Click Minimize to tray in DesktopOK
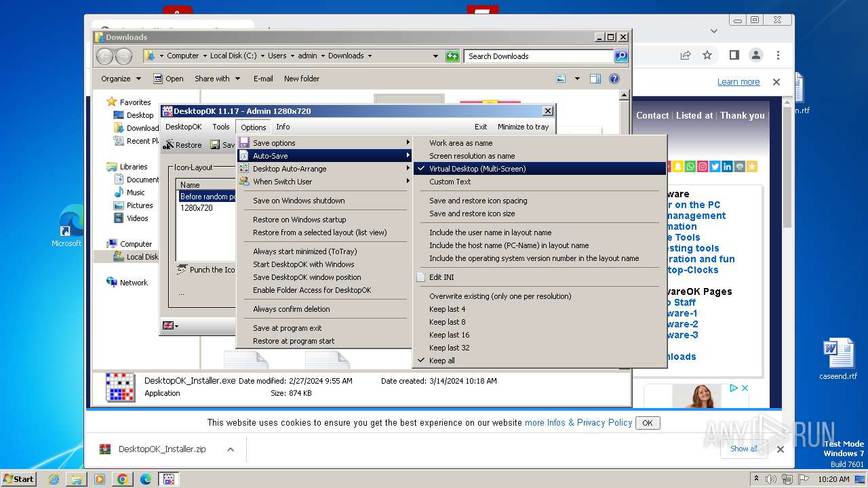868x488 pixels. (523, 127)
